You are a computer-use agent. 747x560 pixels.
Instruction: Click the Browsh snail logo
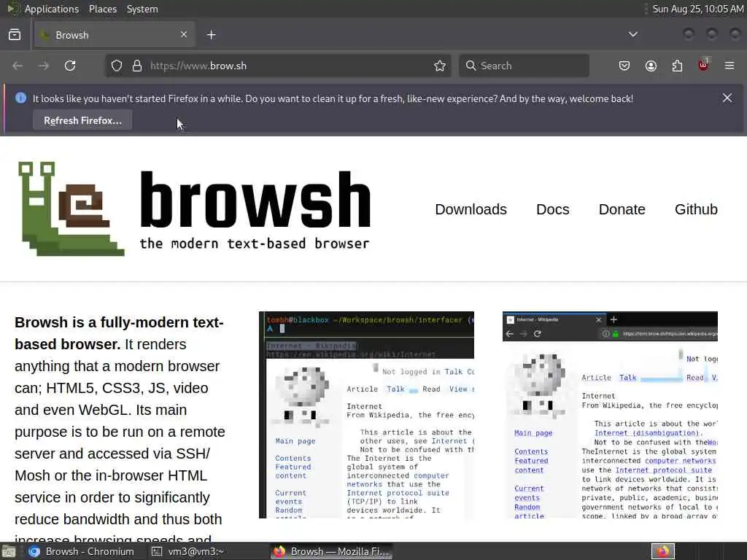click(x=71, y=209)
